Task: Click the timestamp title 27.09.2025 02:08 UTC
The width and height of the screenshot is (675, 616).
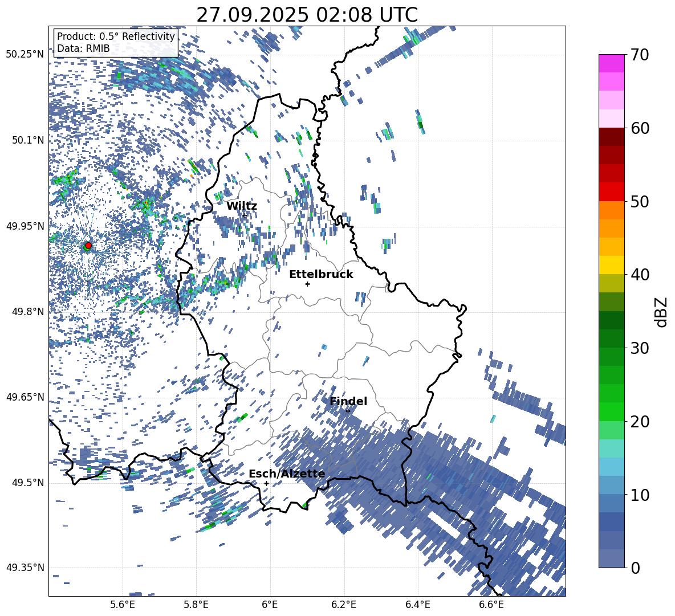Action: click(x=307, y=15)
